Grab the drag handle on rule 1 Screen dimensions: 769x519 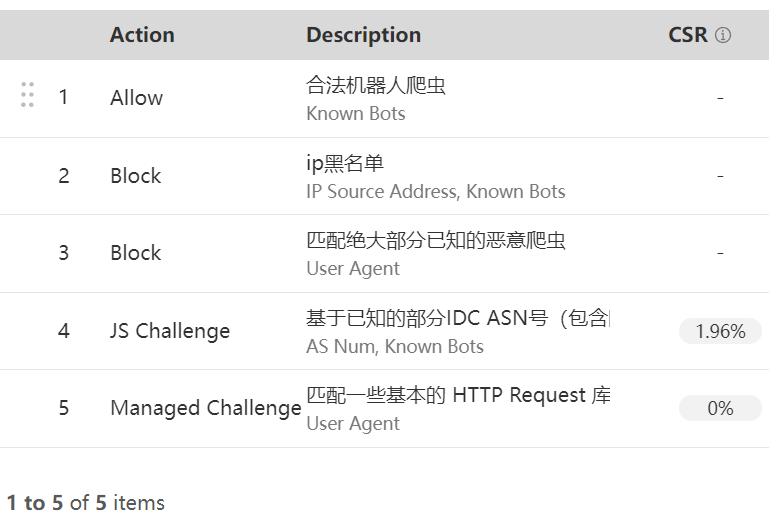pos(27,95)
